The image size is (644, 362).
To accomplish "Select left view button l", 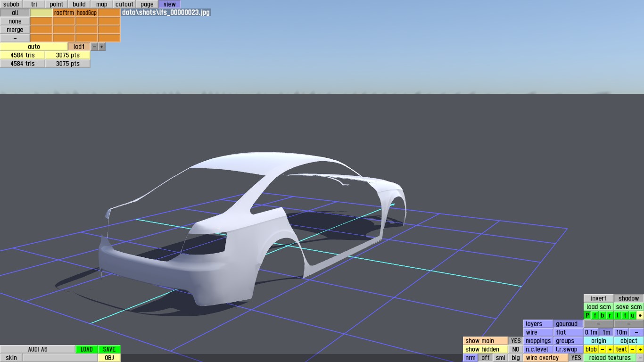I will pos(618,315).
